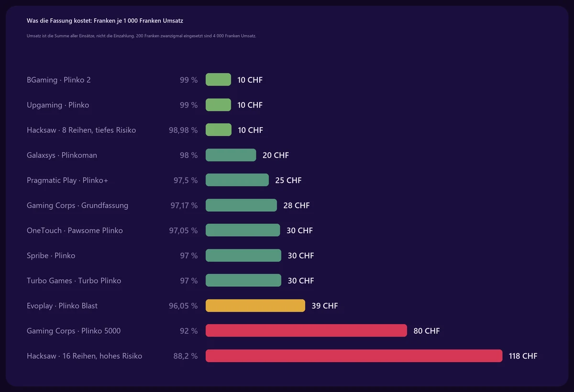
Task: Select the "Upgaming · Plinko" row label
Action: 58,105
